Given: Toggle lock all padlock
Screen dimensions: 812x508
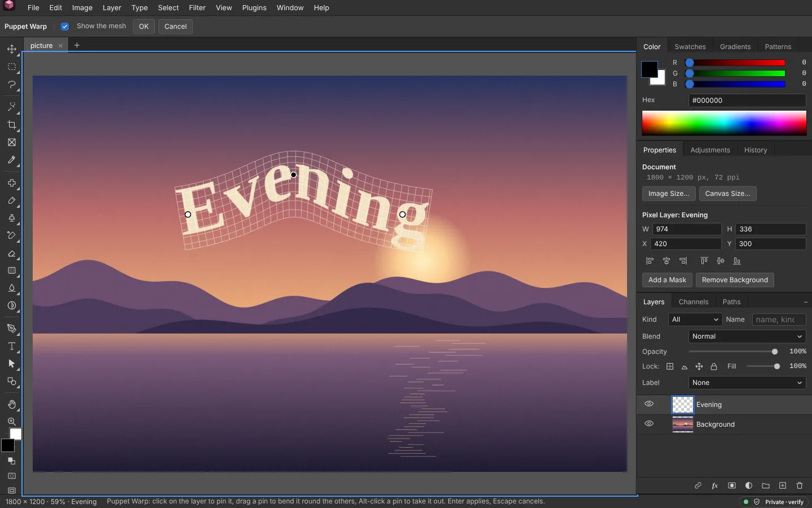Looking at the screenshot, I should [x=714, y=366].
